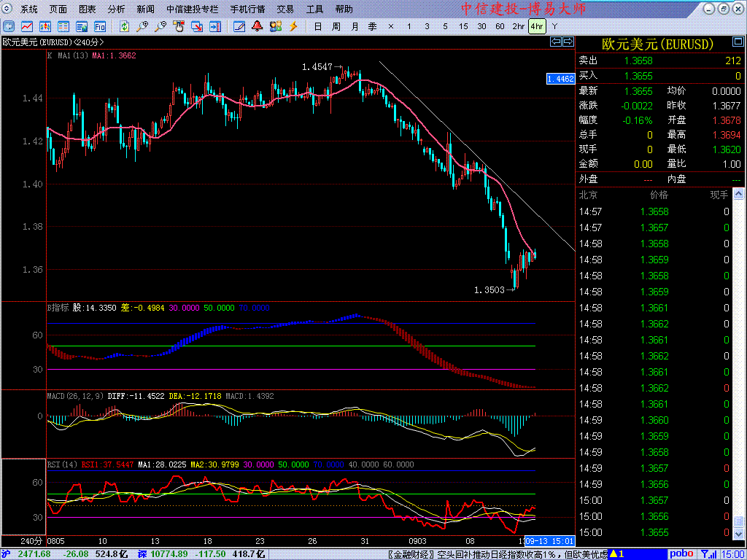Click the K MA1(13) indicator label
This screenshot has width=747, height=560.
tap(67, 55)
